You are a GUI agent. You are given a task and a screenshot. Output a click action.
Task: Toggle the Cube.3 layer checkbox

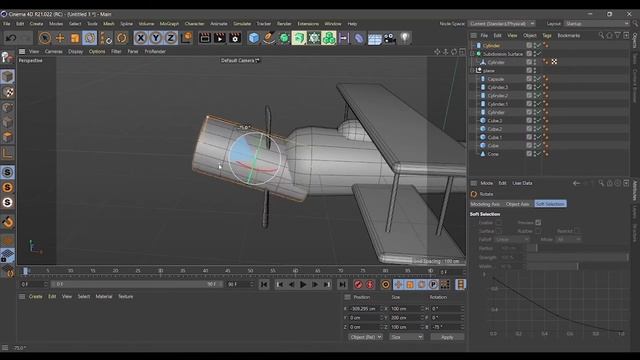point(529,121)
